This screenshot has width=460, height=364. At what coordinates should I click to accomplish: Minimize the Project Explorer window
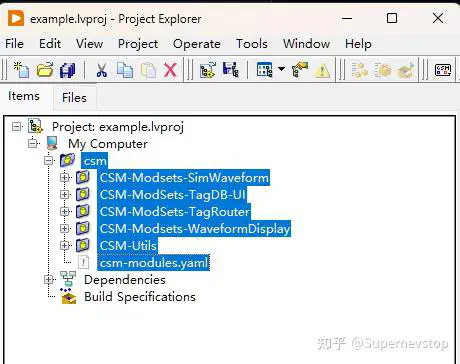(347, 18)
